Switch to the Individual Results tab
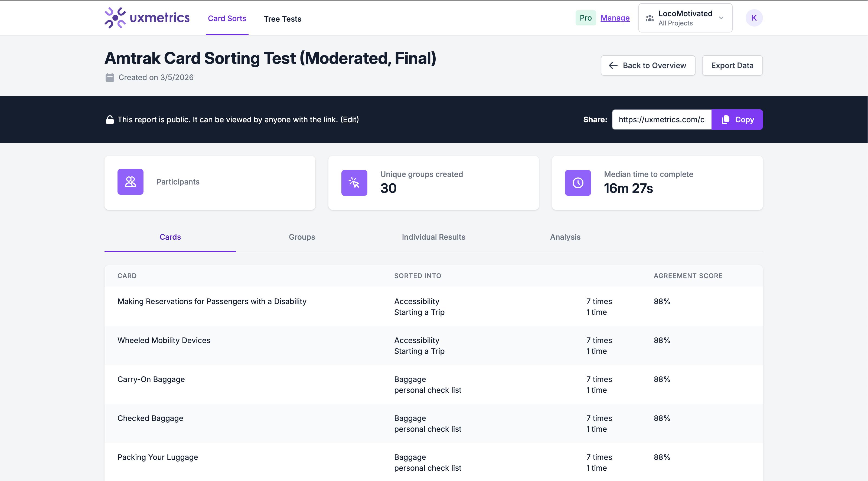Image resolution: width=868 pixels, height=481 pixels. pos(433,237)
